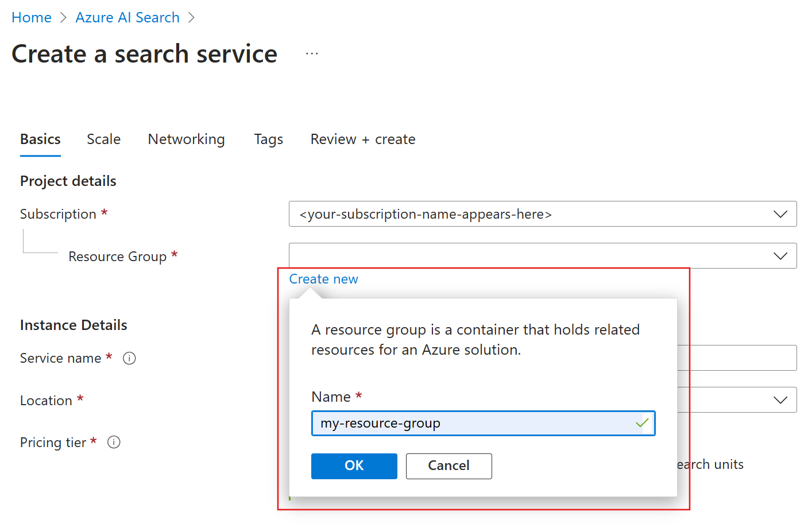Go back to Azure AI Search breadcrumb
Screen dimensions: 812x528
point(127,18)
